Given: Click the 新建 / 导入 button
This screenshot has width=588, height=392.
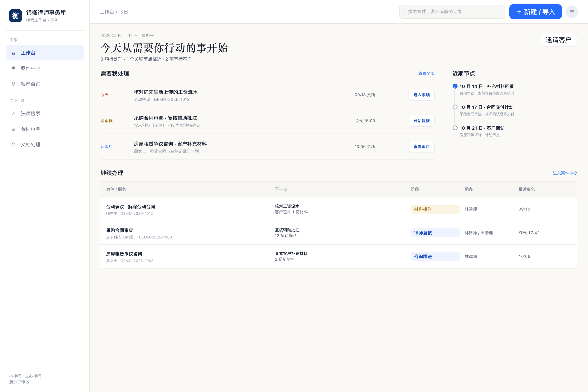Looking at the screenshot, I should 536,12.
